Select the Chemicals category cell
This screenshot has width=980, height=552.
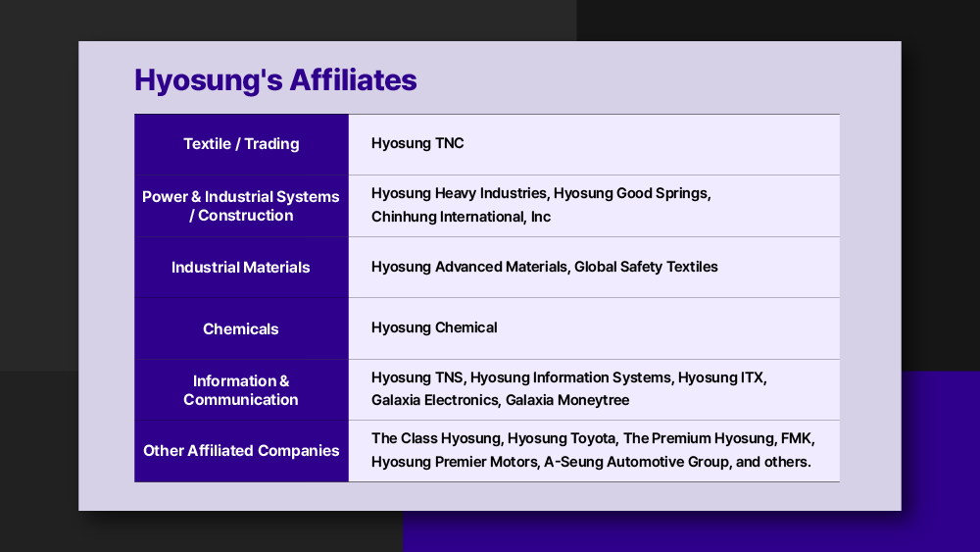click(241, 328)
